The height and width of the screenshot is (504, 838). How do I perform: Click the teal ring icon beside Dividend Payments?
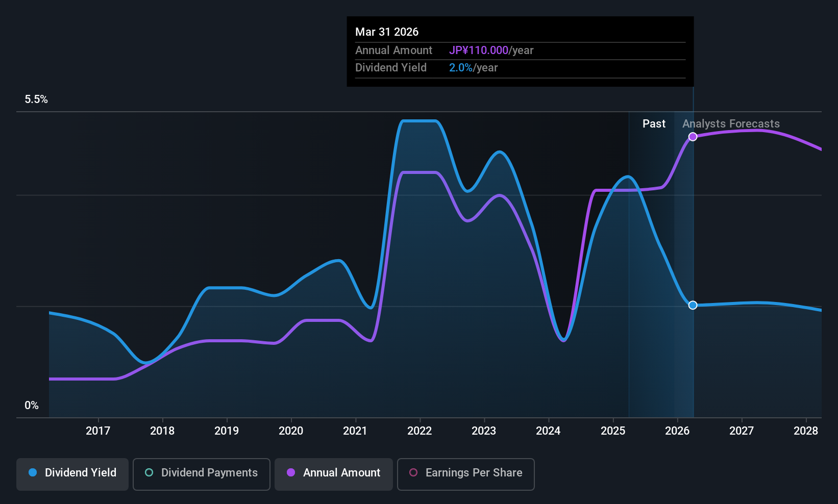149,472
